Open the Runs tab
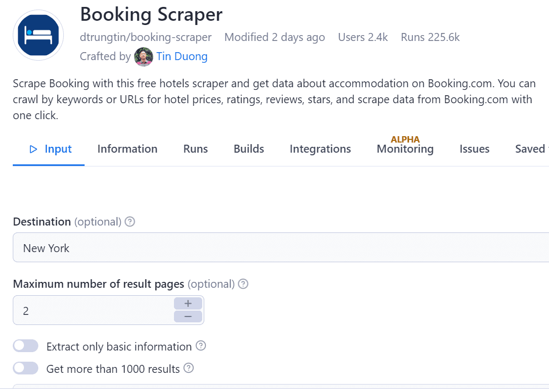This screenshot has width=549, height=392. (x=195, y=149)
